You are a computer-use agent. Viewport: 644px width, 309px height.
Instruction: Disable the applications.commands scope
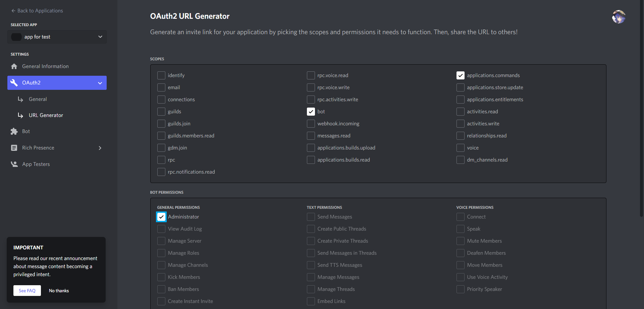(461, 75)
